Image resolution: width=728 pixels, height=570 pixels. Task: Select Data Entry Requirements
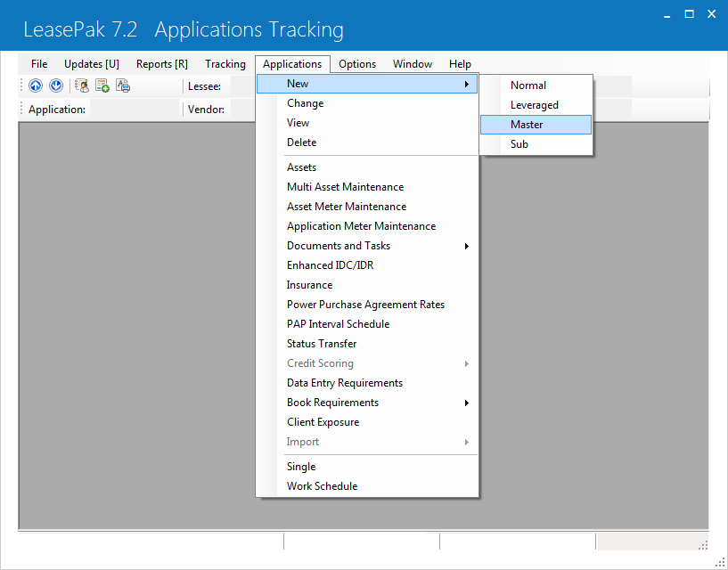coord(367,383)
